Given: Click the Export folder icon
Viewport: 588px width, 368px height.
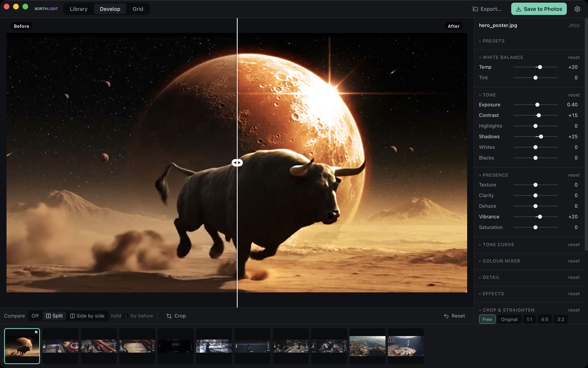Looking at the screenshot, I should 475,9.
